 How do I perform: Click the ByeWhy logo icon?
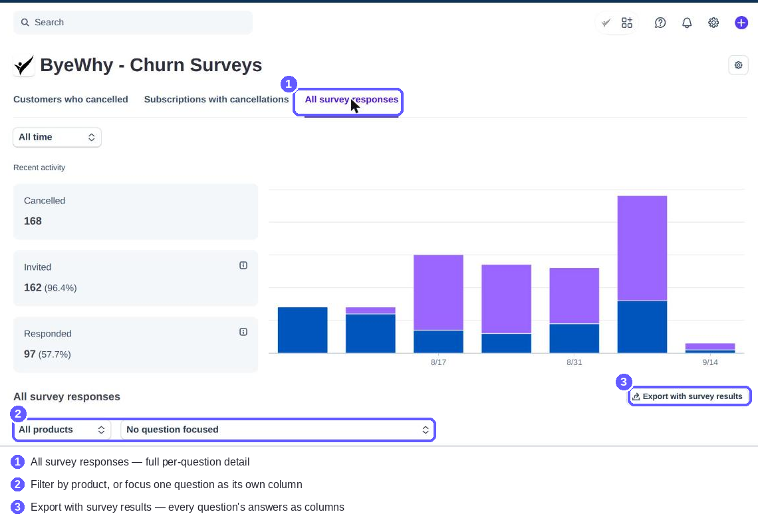24,65
